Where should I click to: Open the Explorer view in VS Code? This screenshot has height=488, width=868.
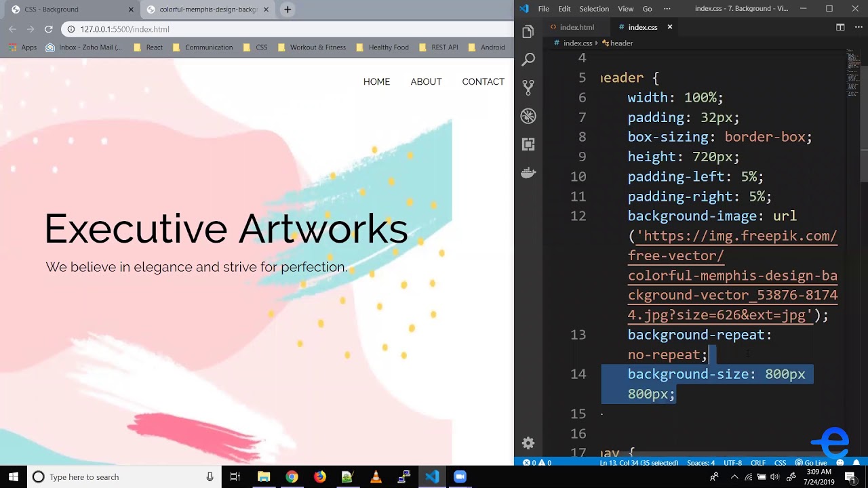click(528, 31)
